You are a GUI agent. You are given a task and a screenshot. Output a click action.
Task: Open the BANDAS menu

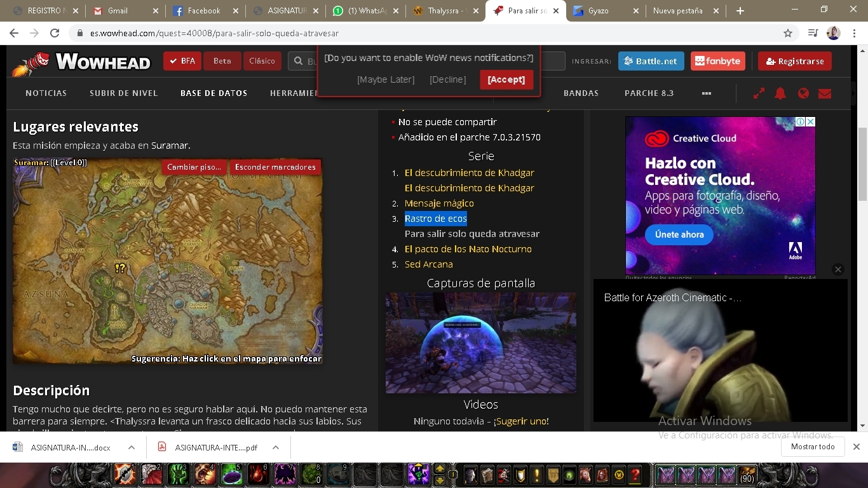(x=581, y=93)
